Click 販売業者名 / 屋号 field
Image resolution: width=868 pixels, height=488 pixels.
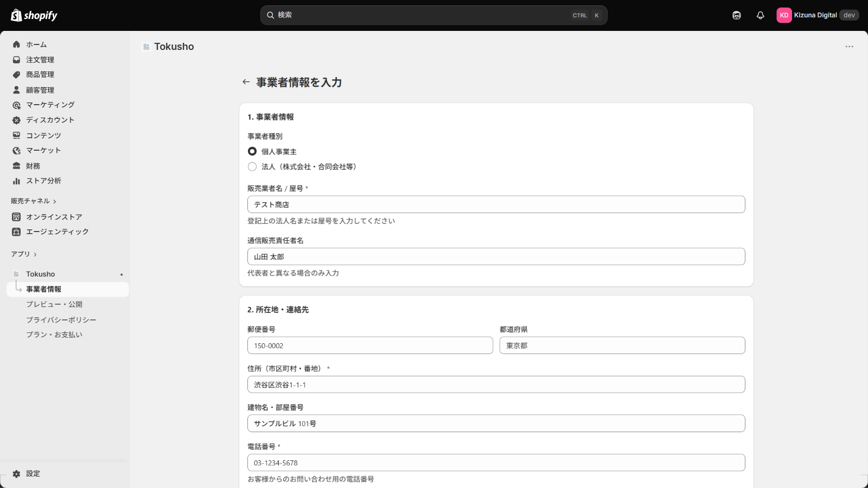(x=496, y=204)
